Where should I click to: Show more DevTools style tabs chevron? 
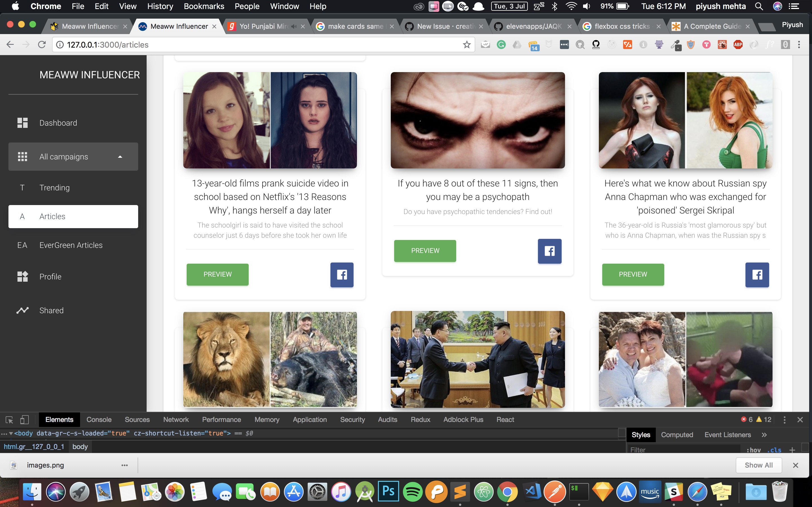pos(764,435)
